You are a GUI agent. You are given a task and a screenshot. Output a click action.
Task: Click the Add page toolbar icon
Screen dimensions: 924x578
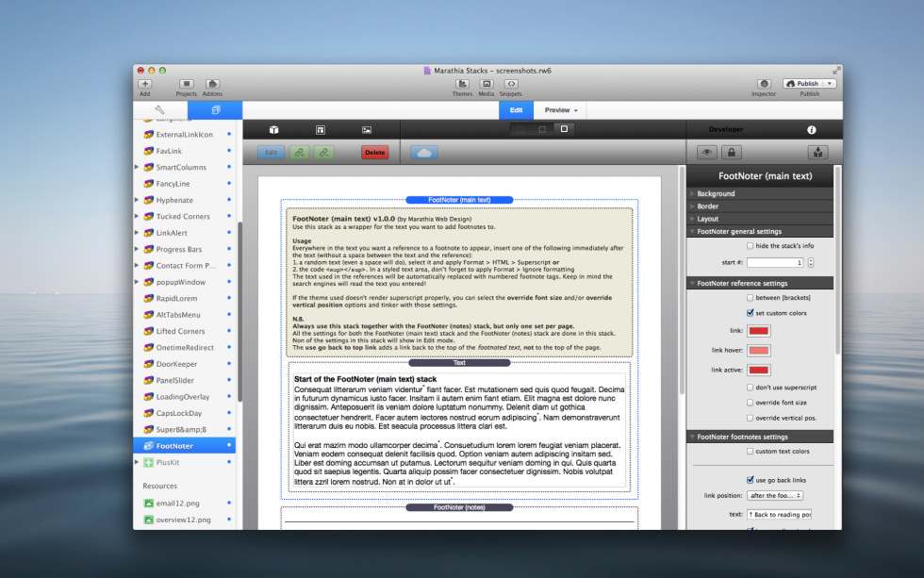(145, 84)
